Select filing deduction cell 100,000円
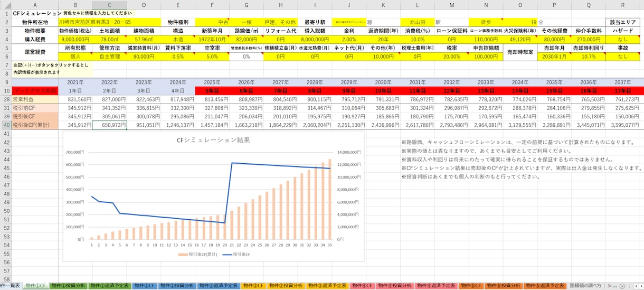Screen dimensions: 644x290 486,57
